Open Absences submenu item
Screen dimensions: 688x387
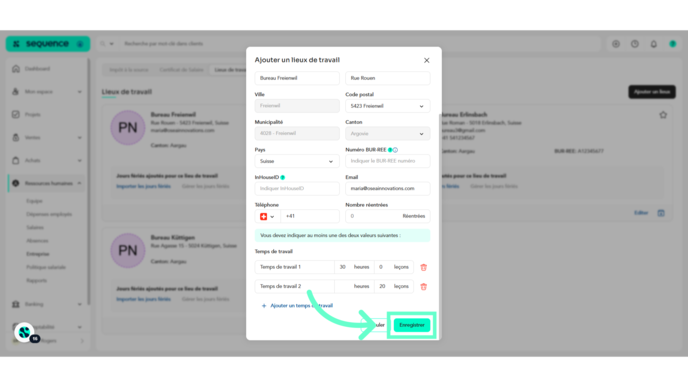(x=37, y=240)
